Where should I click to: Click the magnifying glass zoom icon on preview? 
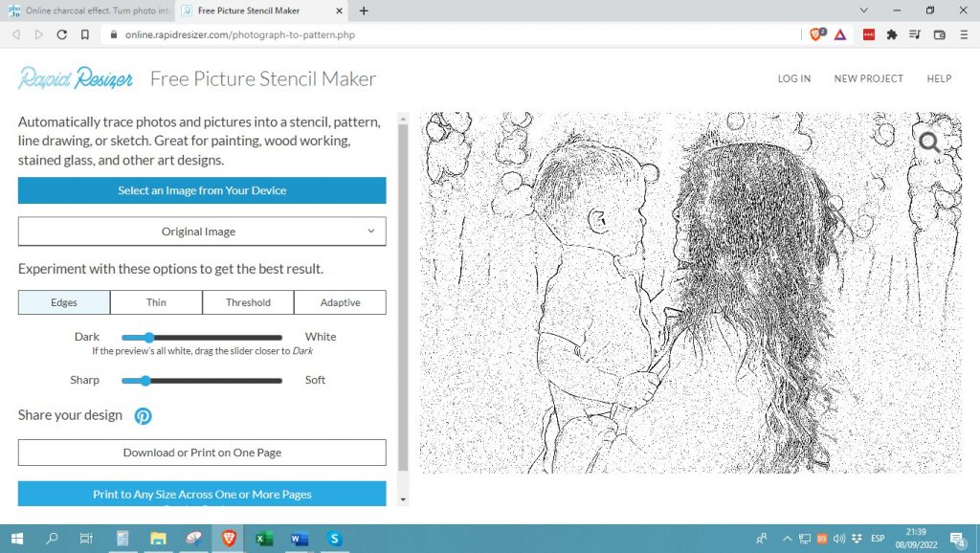[x=928, y=143]
